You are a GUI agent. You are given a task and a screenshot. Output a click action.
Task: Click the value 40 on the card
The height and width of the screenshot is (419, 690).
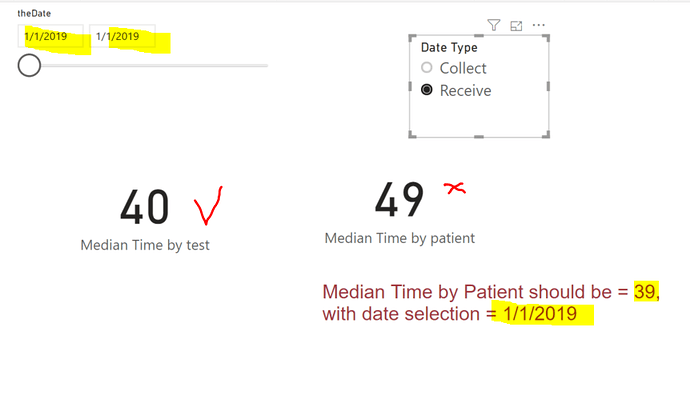[144, 207]
